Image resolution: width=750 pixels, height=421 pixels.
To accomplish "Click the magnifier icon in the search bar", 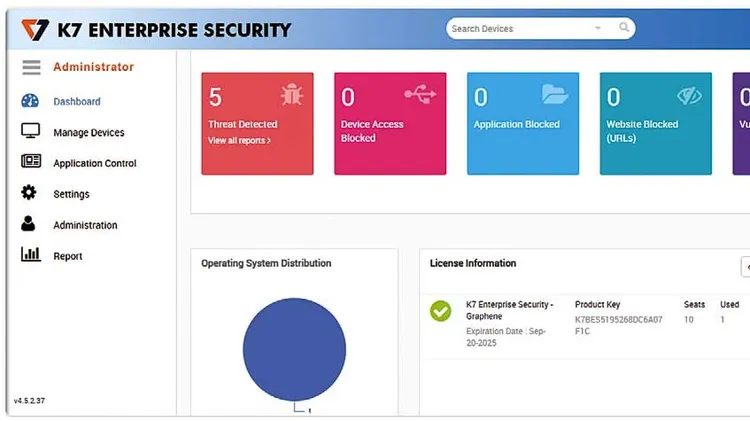I will coord(625,28).
